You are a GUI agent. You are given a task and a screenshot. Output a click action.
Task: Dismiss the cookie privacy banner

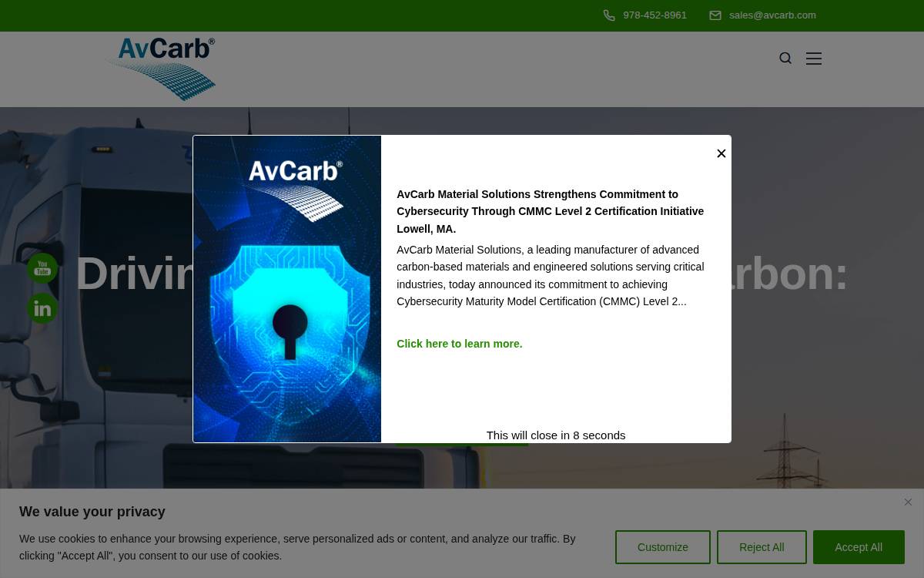point(909,502)
